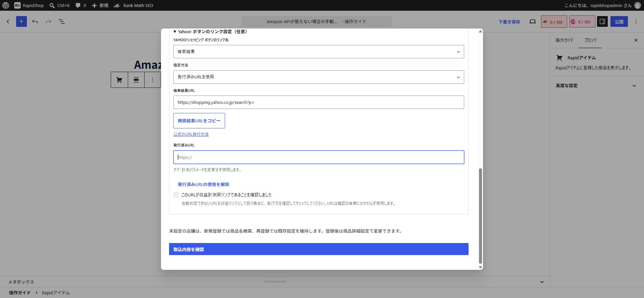
Task: Go back using the editor's left chevron
Action: [x=8, y=21]
